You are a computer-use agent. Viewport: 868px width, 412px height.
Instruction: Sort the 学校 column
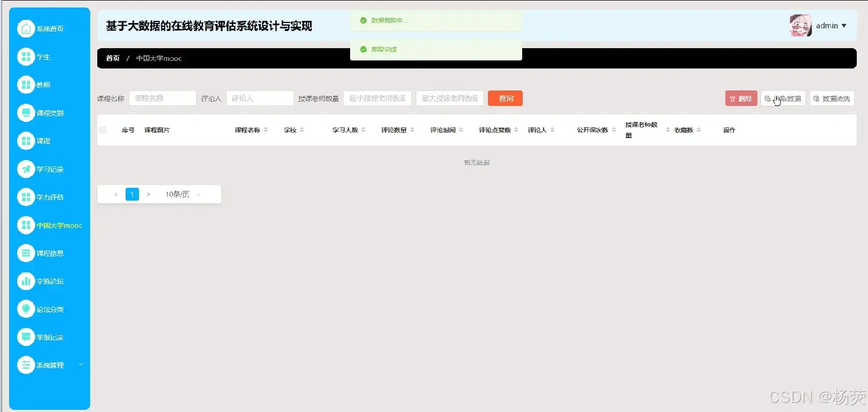pos(301,130)
